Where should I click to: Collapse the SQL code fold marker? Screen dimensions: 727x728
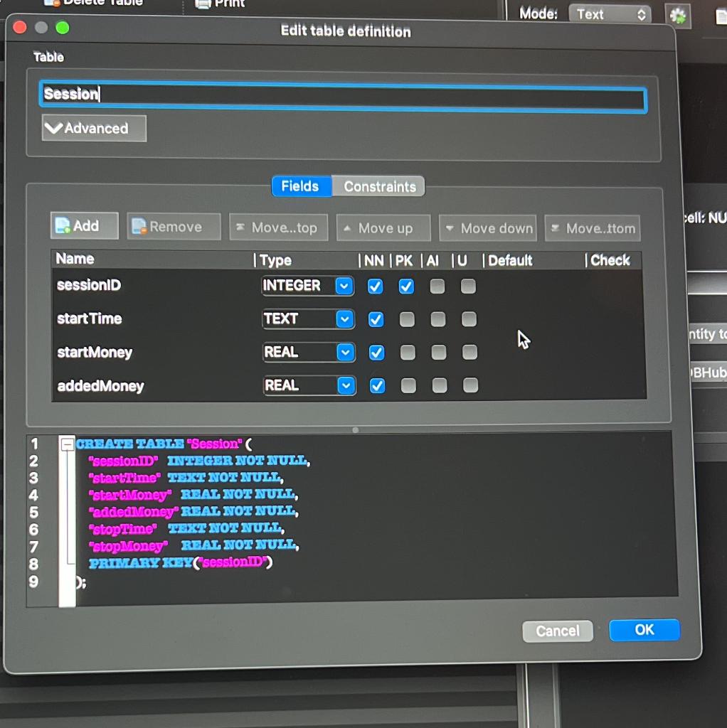click(x=68, y=444)
